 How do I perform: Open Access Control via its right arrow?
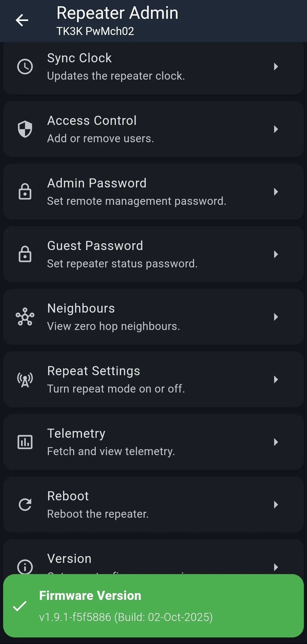pos(276,129)
